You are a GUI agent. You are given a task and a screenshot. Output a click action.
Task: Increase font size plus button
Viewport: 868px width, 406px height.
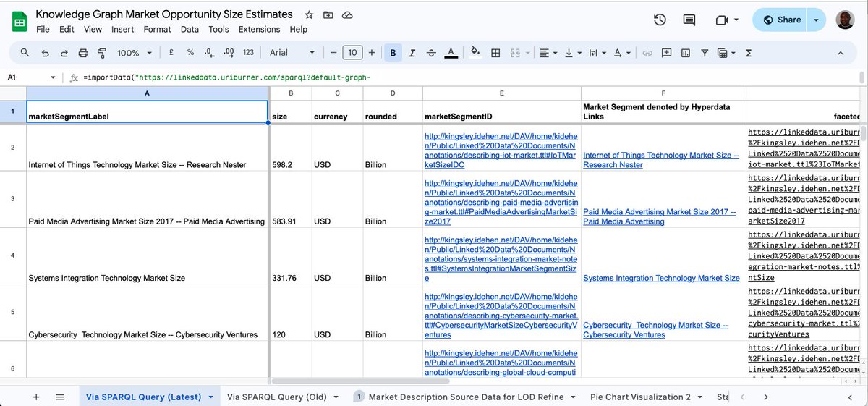tap(372, 53)
